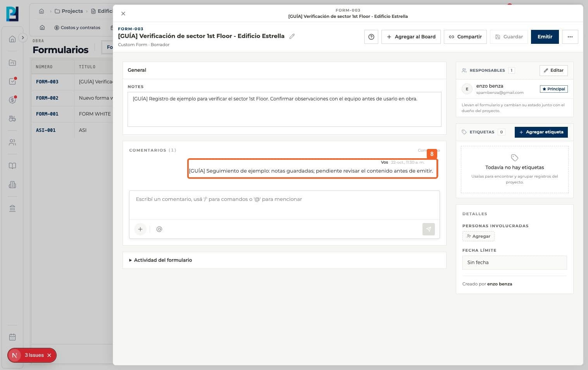Click into the Notes text area
588x370 pixels.
tap(284, 109)
